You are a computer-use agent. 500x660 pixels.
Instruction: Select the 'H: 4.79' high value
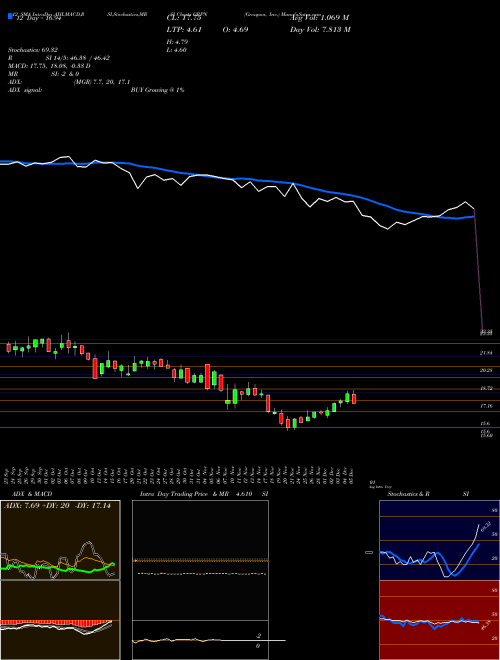click(x=177, y=42)
